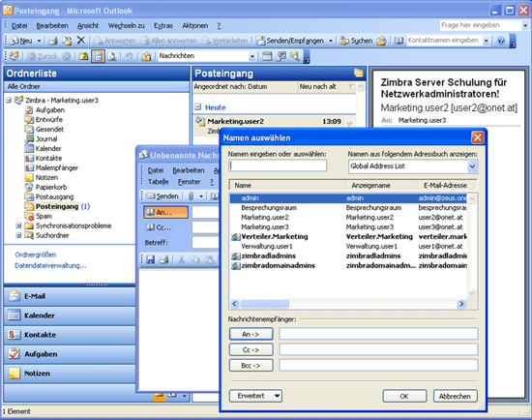
Task: Open the Datei menu in Outlook
Action: coord(19,26)
